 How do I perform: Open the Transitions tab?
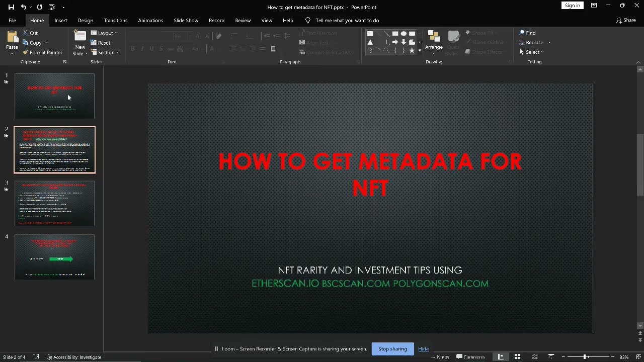tap(116, 21)
